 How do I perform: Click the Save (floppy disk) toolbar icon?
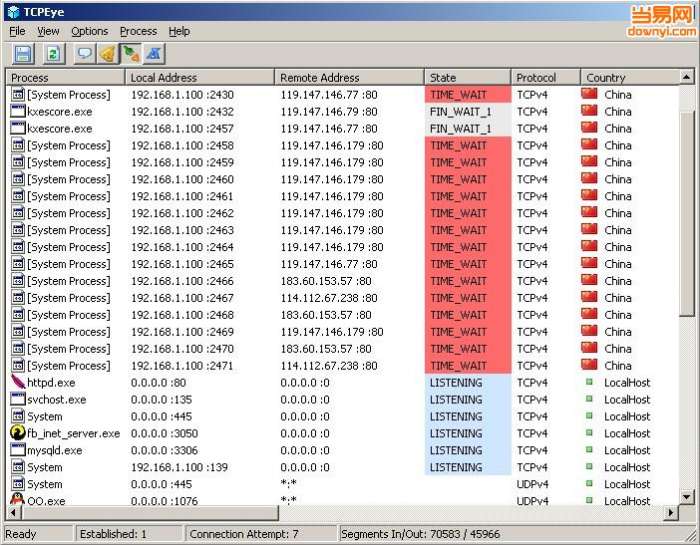tap(22, 54)
